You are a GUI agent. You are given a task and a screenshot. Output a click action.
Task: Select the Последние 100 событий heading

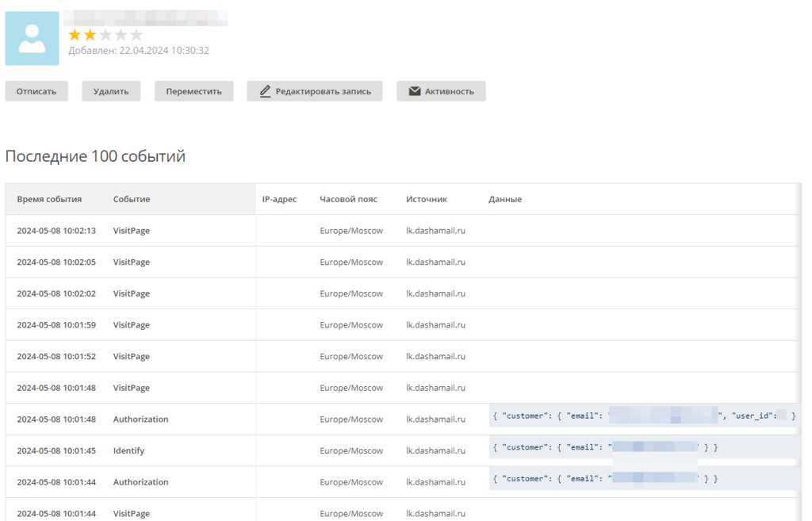(x=95, y=156)
